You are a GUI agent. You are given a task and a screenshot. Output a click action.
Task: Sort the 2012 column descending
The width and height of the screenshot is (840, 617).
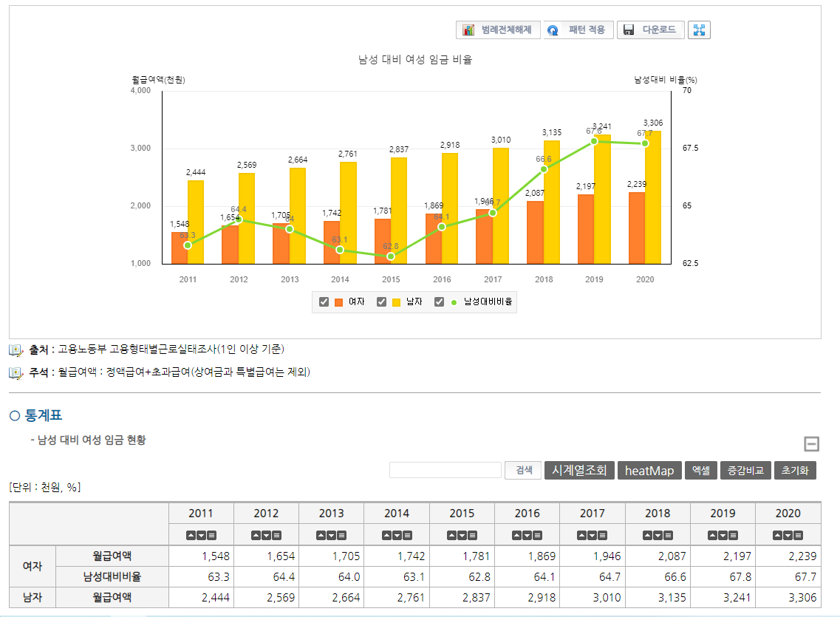266,535
